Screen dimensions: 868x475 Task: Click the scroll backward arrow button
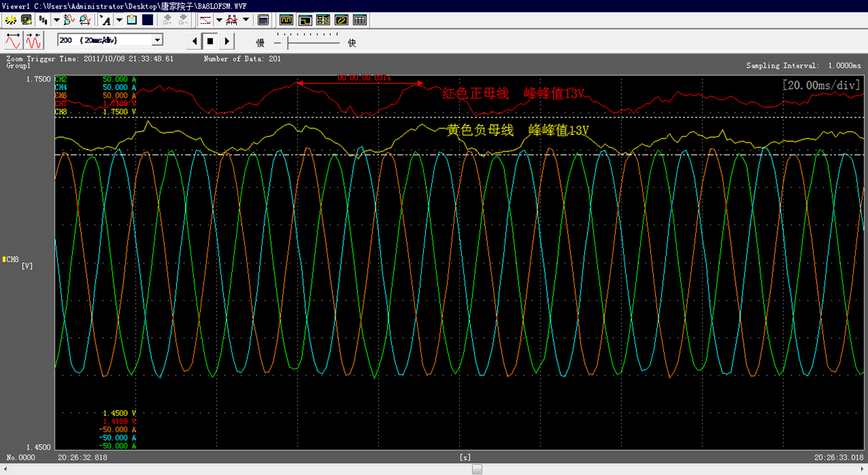pos(195,41)
